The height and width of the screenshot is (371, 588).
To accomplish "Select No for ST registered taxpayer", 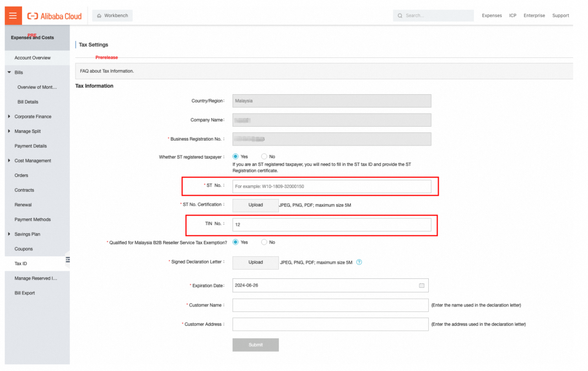I will [264, 157].
